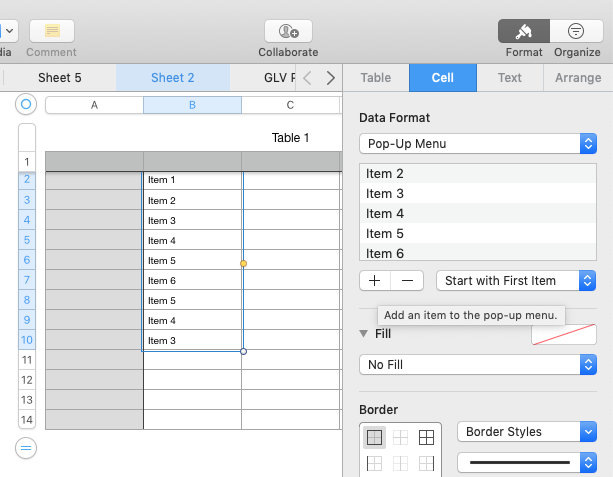Click the round table handle above row numbers
Viewport: 613px width, 477px height.
coord(27,104)
